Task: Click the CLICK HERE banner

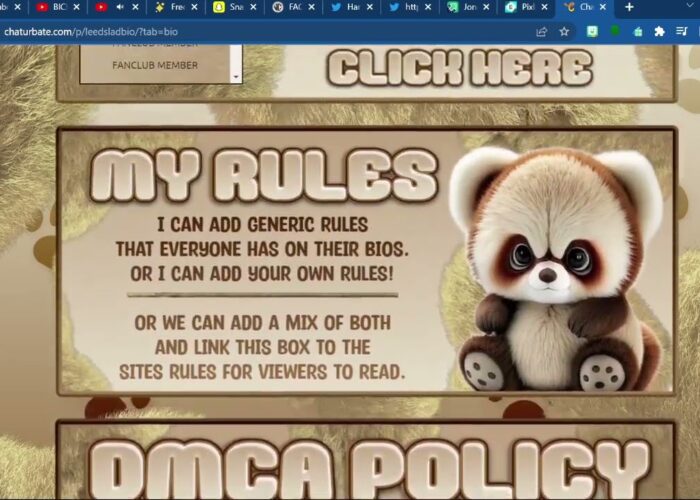Action: pos(460,68)
